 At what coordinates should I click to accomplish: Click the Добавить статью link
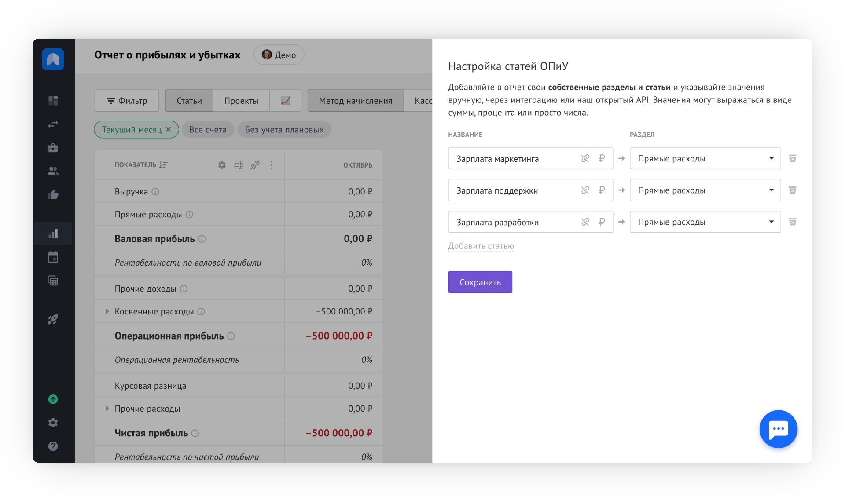click(481, 246)
